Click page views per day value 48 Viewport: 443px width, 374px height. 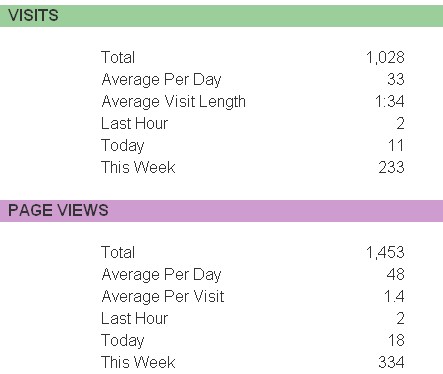(396, 274)
